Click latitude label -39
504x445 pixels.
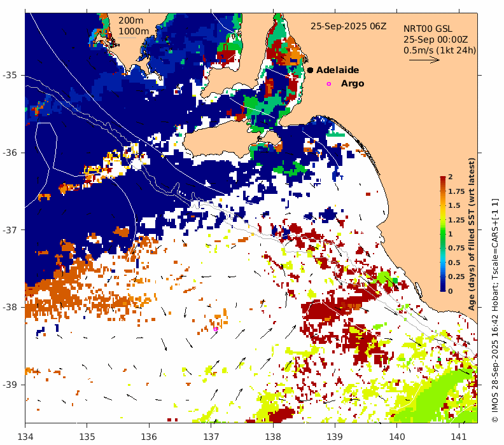(x=10, y=385)
